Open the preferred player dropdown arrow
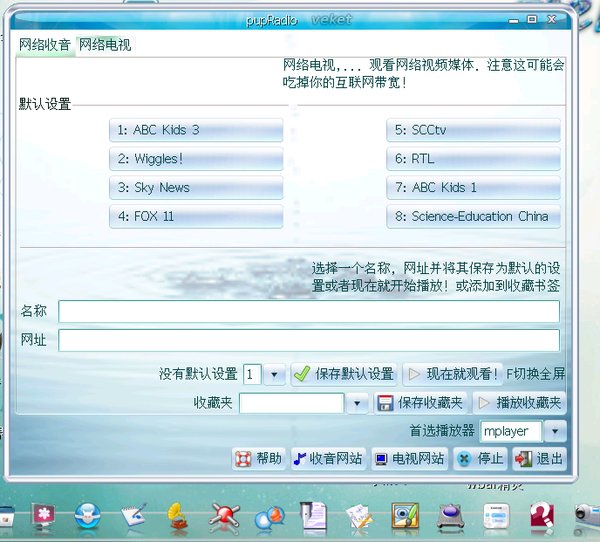Screen dimensions: 600x542 point(555,432)
